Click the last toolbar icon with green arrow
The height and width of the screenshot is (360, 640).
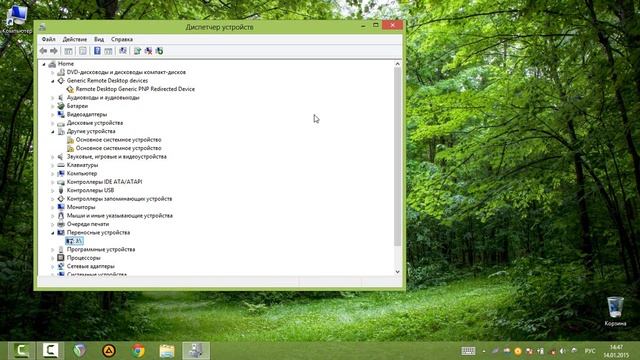pyautogui.click(x=159, y=51)
